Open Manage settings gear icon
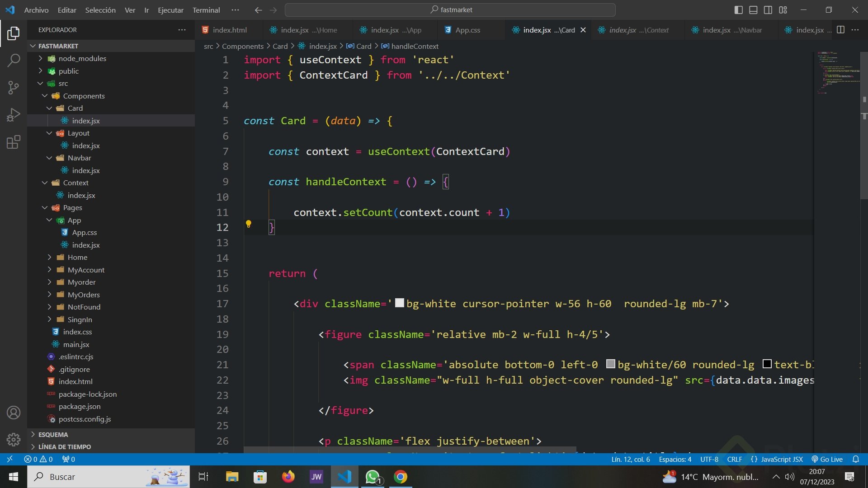 [x=14, y=439]
